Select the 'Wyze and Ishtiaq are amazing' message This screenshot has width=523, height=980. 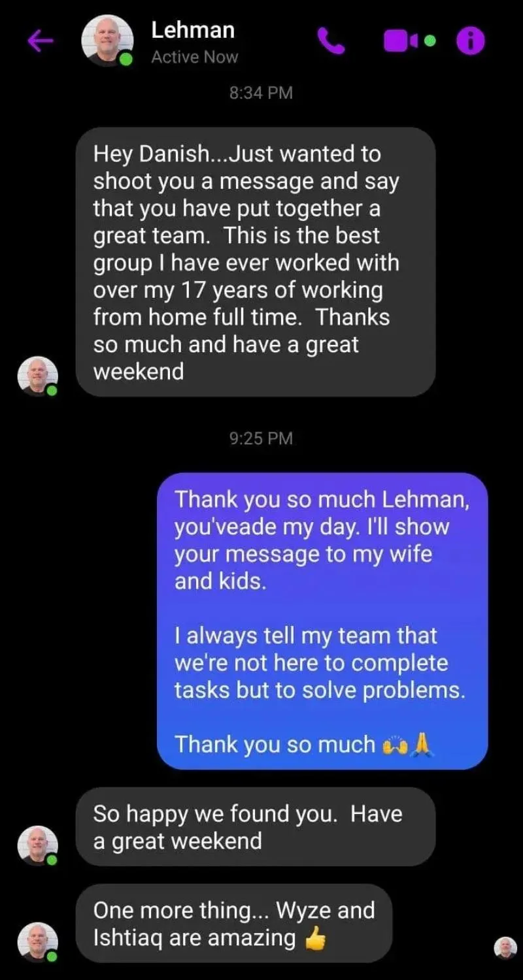pos(234,923)
